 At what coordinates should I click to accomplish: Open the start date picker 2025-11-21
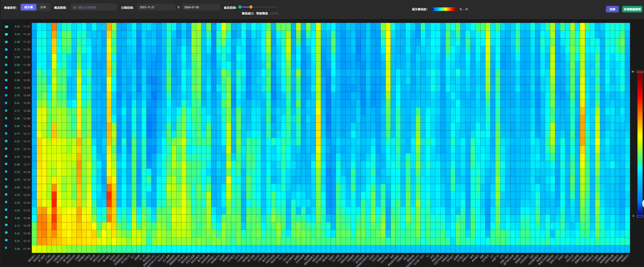[x=156, y=7]
